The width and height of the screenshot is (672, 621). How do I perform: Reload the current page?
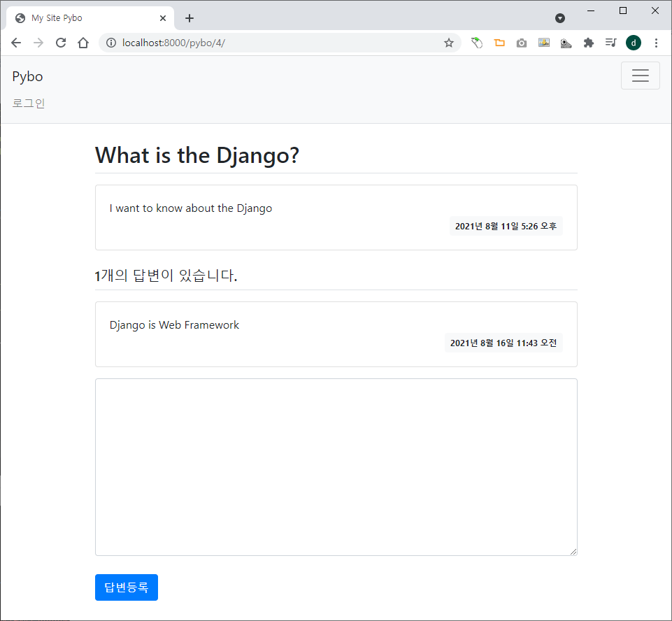point(61,43)
